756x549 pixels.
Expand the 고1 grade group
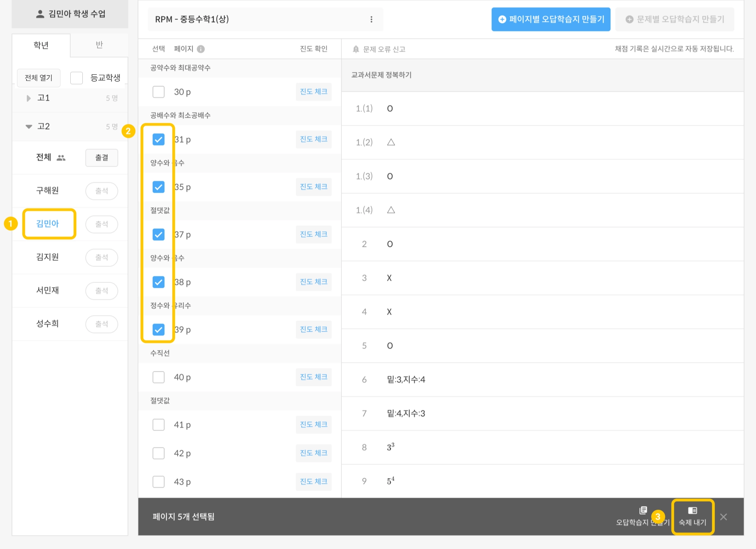(29, 98)
